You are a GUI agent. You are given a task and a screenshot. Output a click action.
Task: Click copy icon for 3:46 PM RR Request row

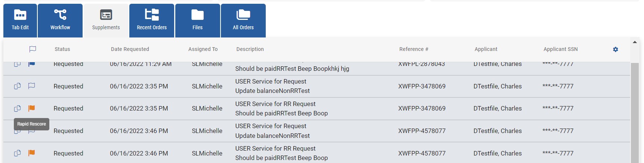pos(17,153)
